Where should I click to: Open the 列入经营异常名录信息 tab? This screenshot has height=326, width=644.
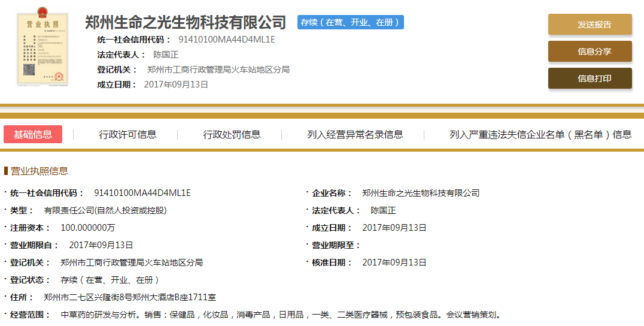pos(355,134)
